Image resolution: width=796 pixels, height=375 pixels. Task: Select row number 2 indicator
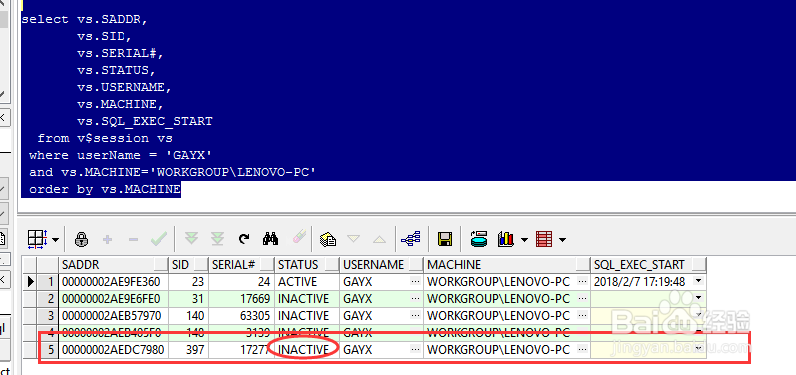click(49, 298)
